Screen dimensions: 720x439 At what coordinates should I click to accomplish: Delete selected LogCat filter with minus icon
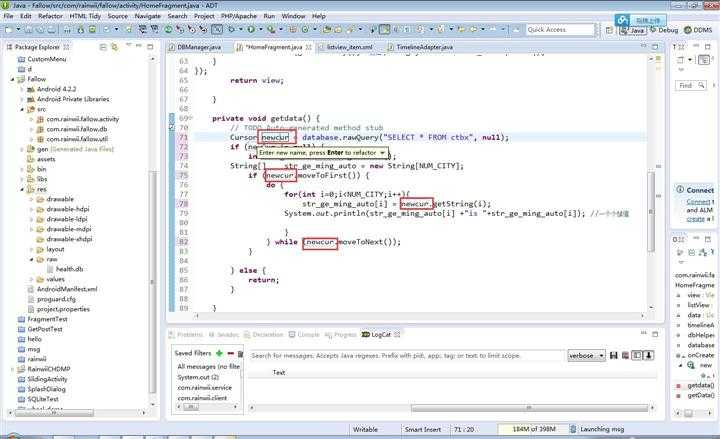pos(230,353)
